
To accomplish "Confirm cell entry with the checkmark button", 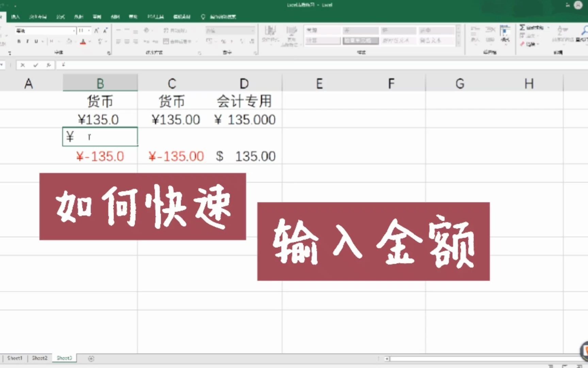I will pyautogui.click(x=35, y=65).
